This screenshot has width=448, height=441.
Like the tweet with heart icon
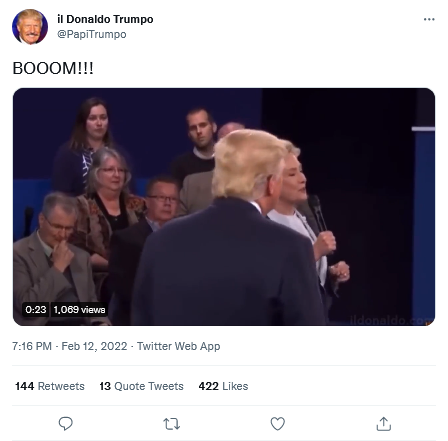point(277,424)
